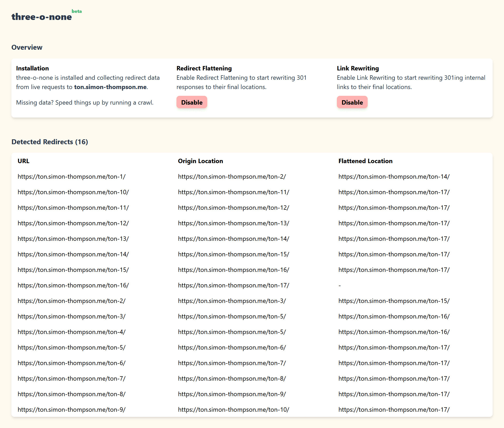Click Flattened Location ton-16/ in the ton-3 row

coord(394,316)
